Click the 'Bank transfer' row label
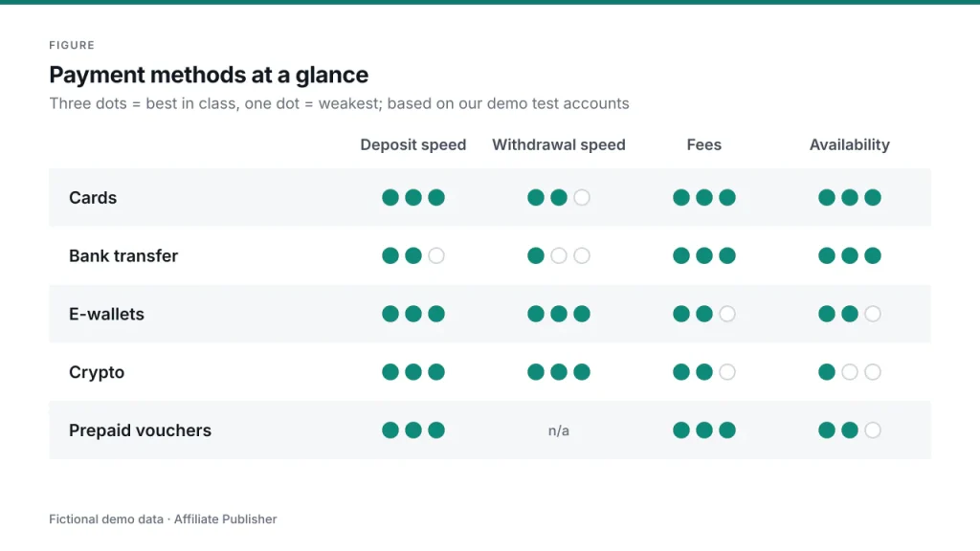This screenshot has width=980, height=551. (123, 255)
